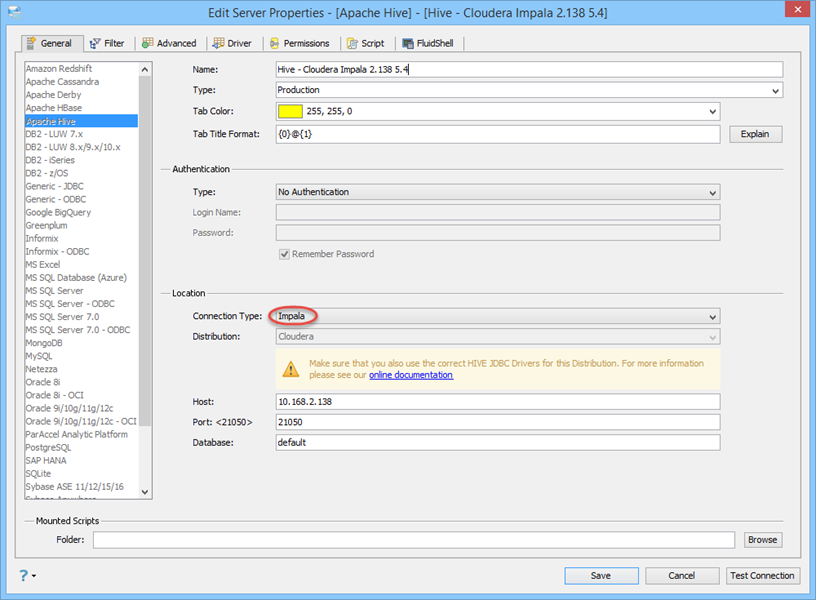Click the server list scroll up arrow
The width and height of the screenshot is (816, 600).
tap(145, 69)
